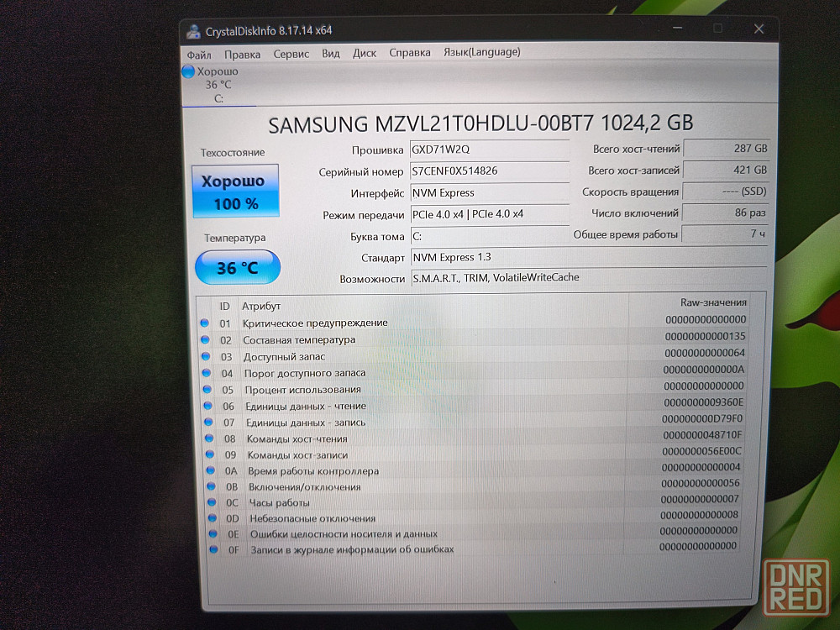Image resolution: width=840 pixels, height=630 pixels.
Task: Click the serial number field
Action: click(x=489, y=171)
